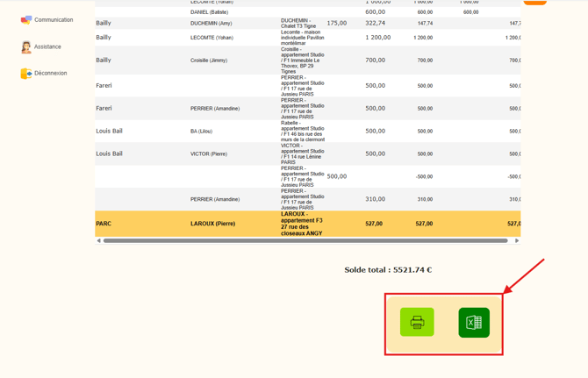Click Déconnexion to log out
The height and width of the screenshot is (378, 588).
tap(51, 73)
